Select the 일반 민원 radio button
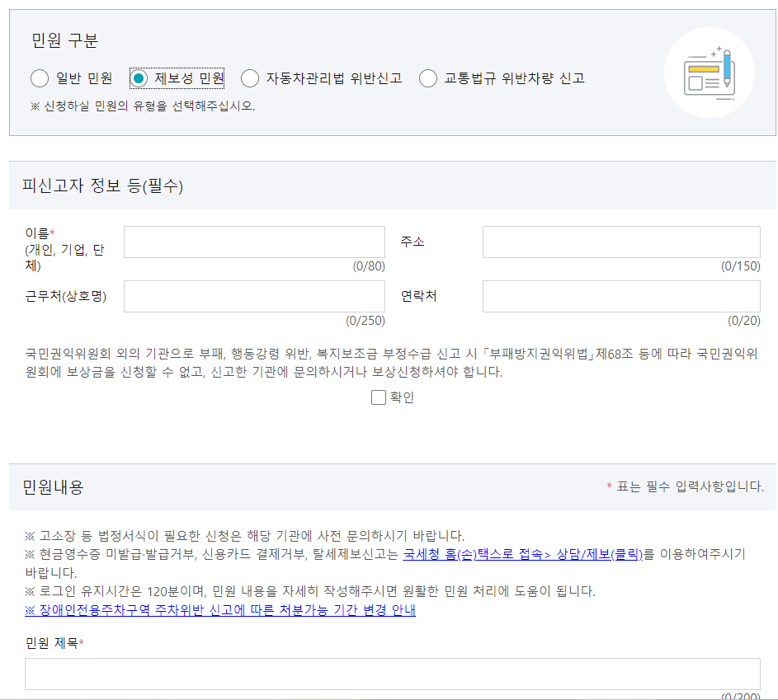 39,78
